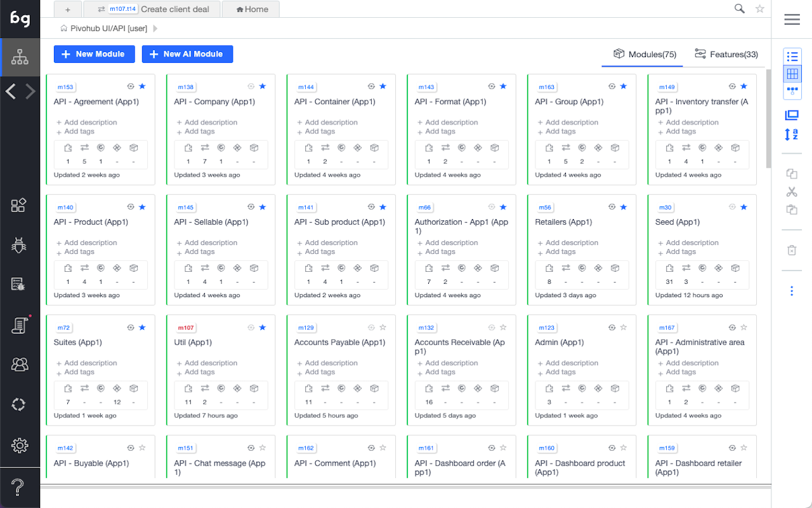Open the vertical three-dots more options
Screen dimensions: 812x508
791,291
